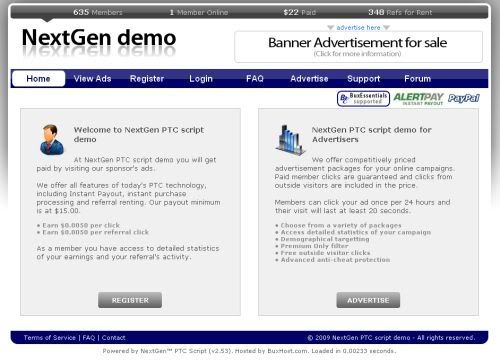Click the '1 Member Online' statistic

199,12
